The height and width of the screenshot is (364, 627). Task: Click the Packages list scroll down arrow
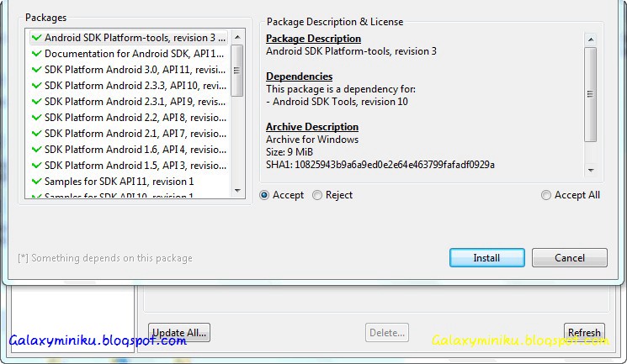click(237, 191)
